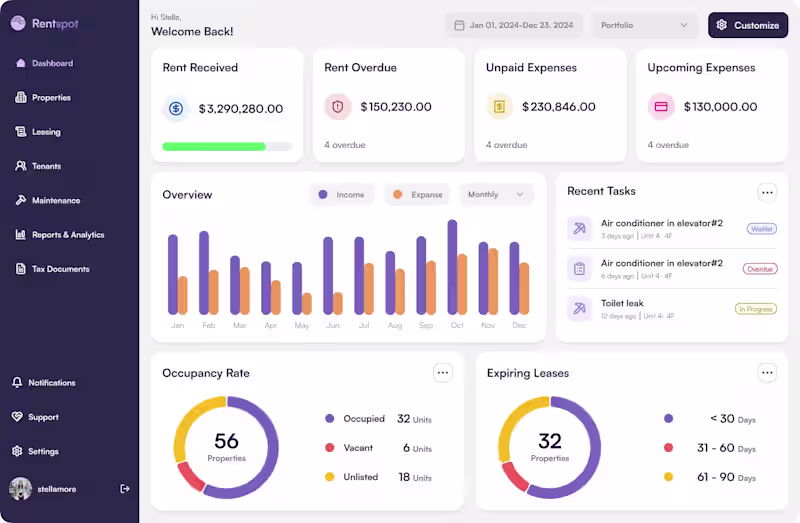This screenshot has width=800, height=523.
Task: Click the Customize button
Action: (x=747, y=25)
